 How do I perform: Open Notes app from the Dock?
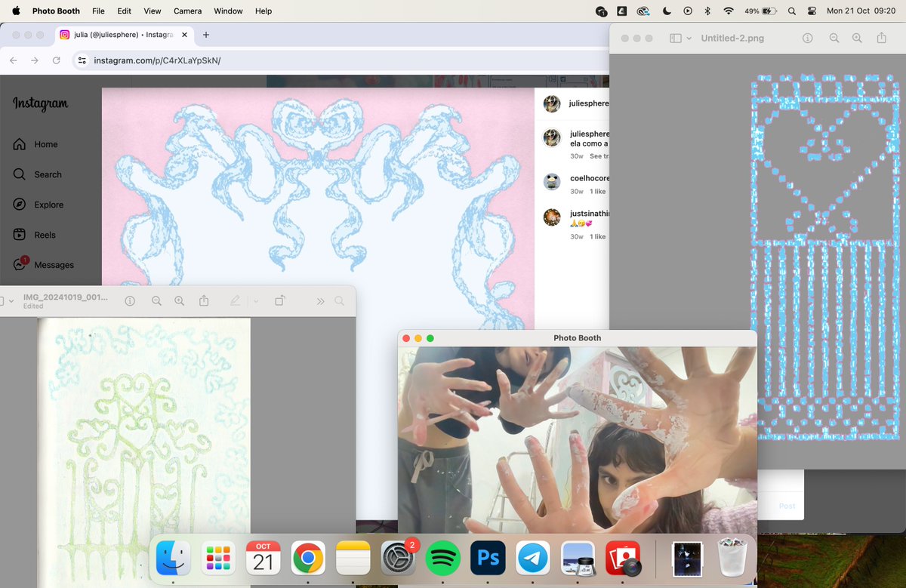(x=353, y=559)
